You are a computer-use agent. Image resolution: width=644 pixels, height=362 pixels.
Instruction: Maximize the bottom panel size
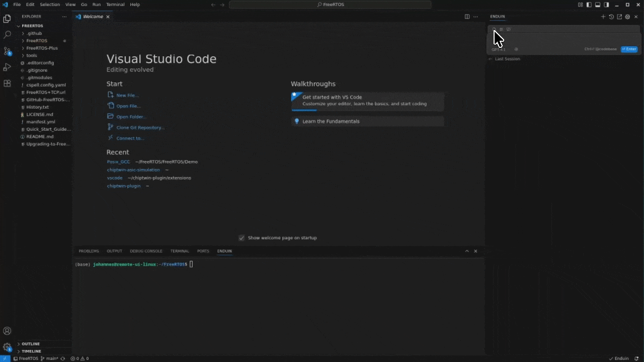467,251
